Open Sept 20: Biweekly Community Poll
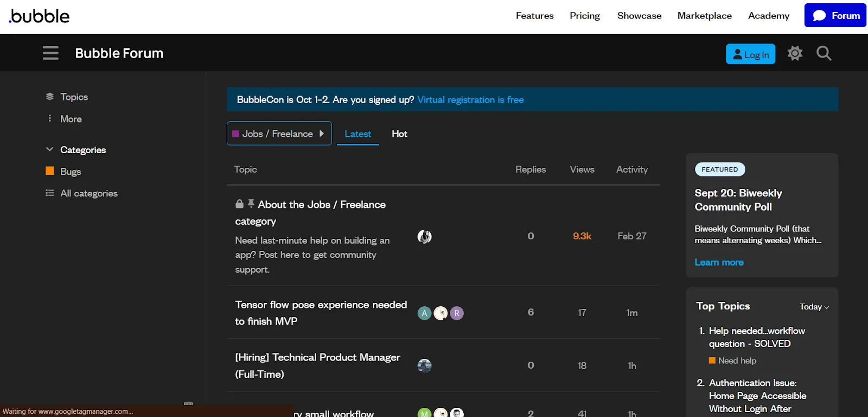The image size is (868, 417). (738, 200)
